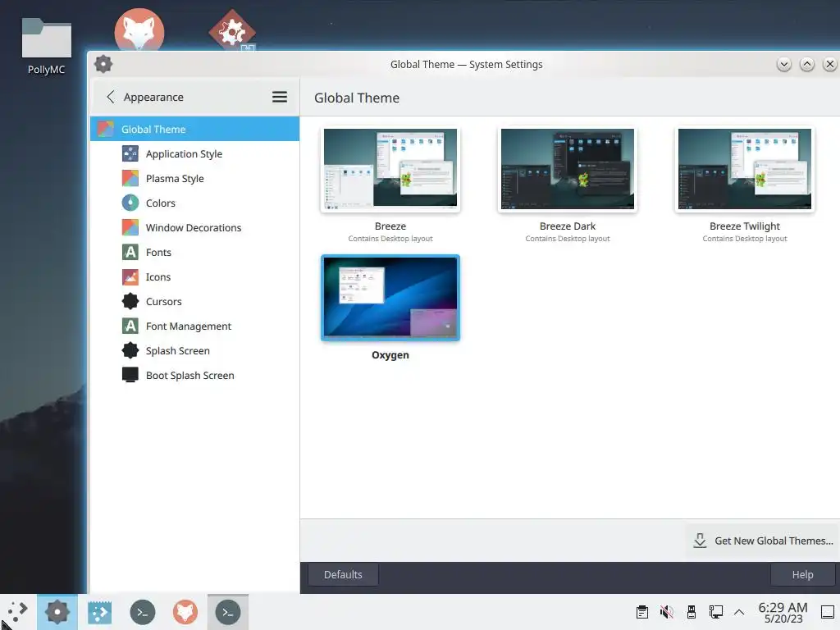Image resolution: width=840 pixels, height=630 pixels.
Task: Select the Oxygen theme thumbnail
Action: coord(390,297)
